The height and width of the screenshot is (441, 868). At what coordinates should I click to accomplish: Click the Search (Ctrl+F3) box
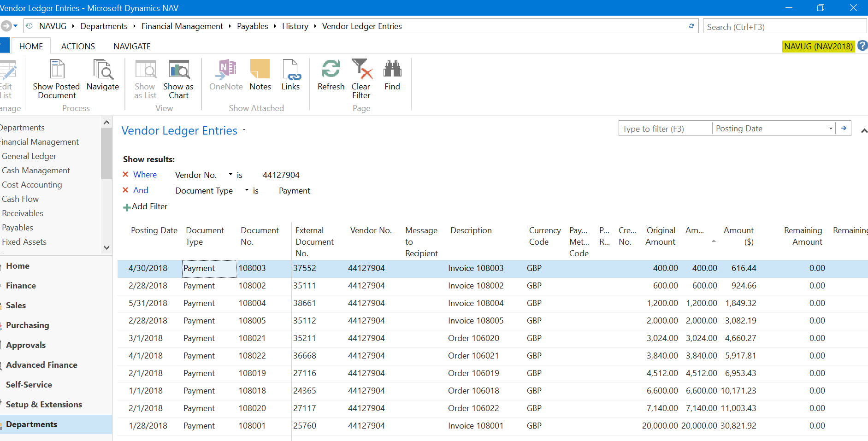pyautogui.click(x=785, y=27)
